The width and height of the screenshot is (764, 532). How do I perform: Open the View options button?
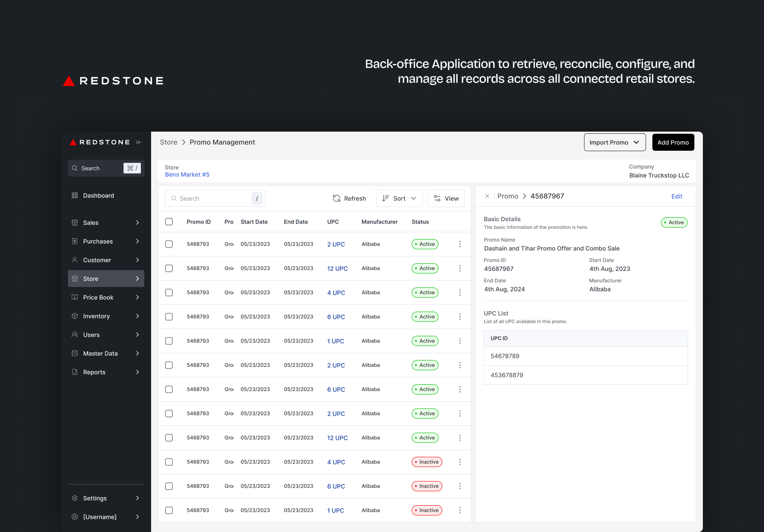click(x=446, y=198)
